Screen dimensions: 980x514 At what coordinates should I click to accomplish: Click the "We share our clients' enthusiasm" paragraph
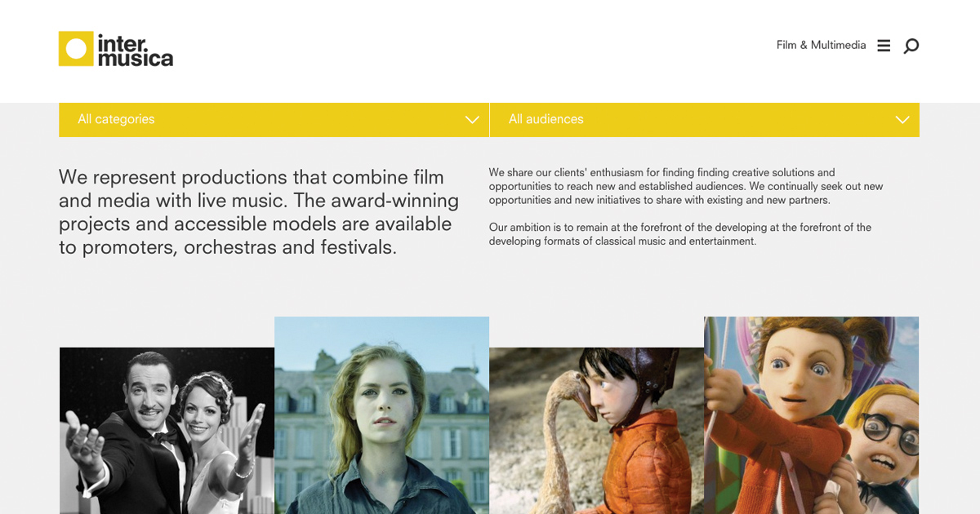tap(686, 186)
